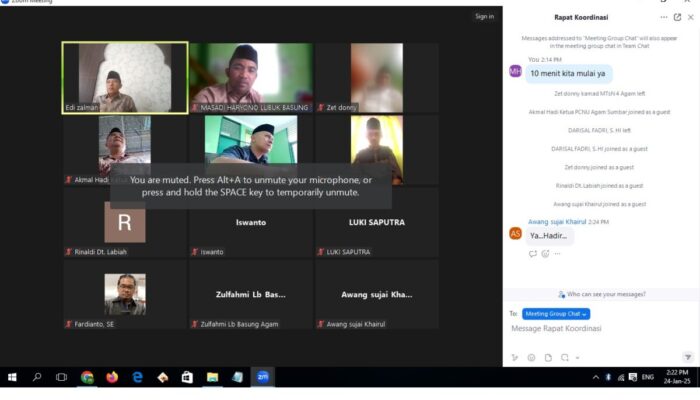The image size is (700, 400).
Task: Open the "Who can see your messages?" link
Action: click(601, 294)
